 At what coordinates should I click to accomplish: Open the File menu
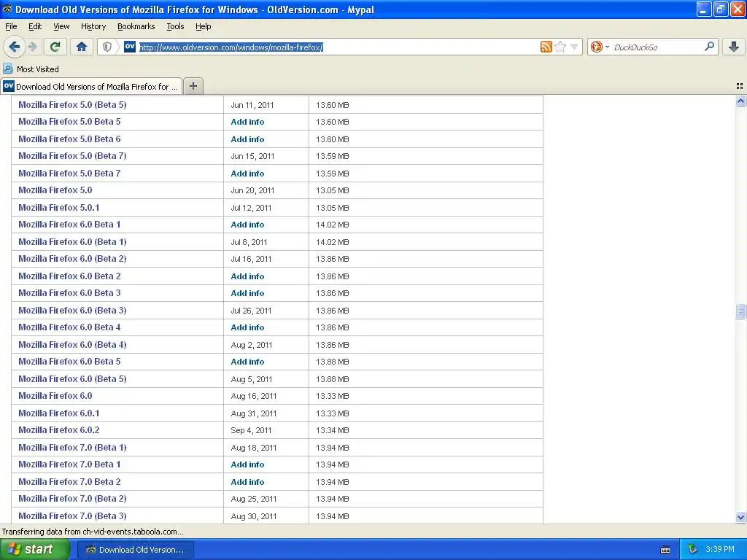pos(11,26)
